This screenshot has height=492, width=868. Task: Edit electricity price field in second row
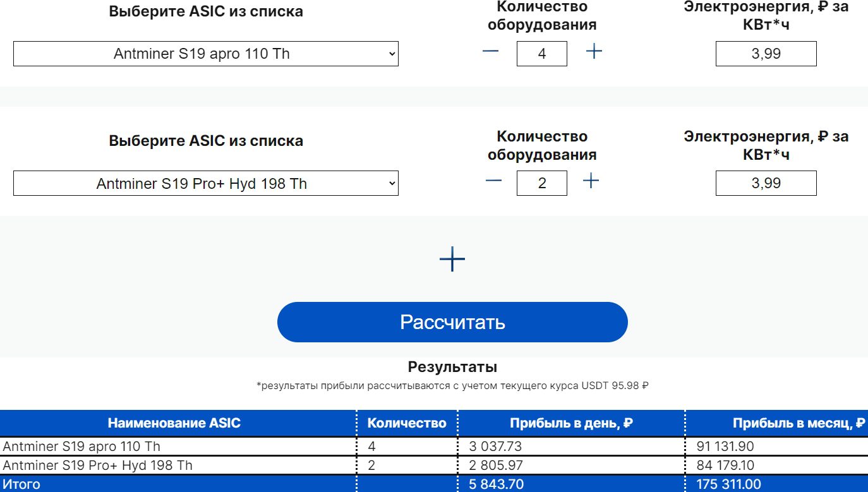click(766, 183)
